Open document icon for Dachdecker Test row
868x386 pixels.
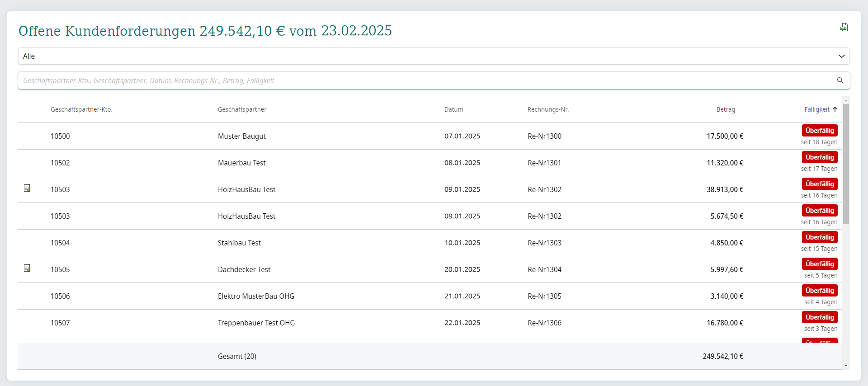(x=27, y=268)
